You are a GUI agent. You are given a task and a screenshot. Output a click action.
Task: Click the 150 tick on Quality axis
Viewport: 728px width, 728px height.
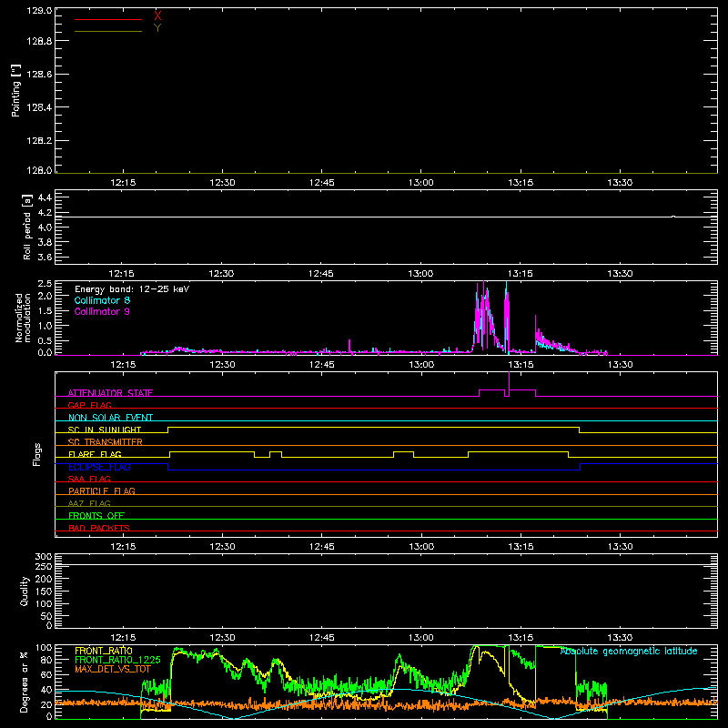point(44,591)
